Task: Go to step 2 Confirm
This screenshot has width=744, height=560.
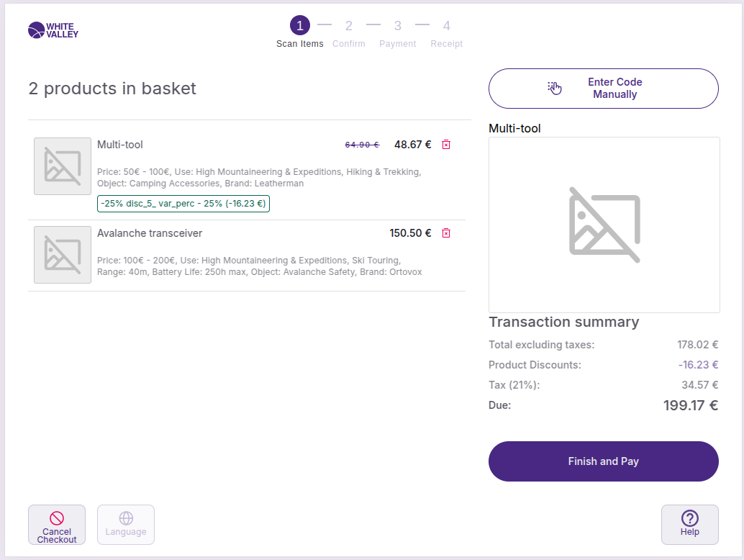Action: pos(349,27)
